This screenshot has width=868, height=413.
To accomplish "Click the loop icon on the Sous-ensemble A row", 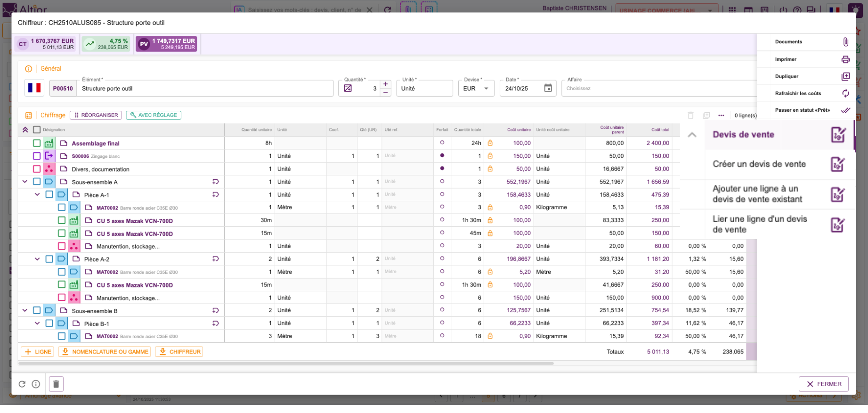I will (x=215, y=182).
